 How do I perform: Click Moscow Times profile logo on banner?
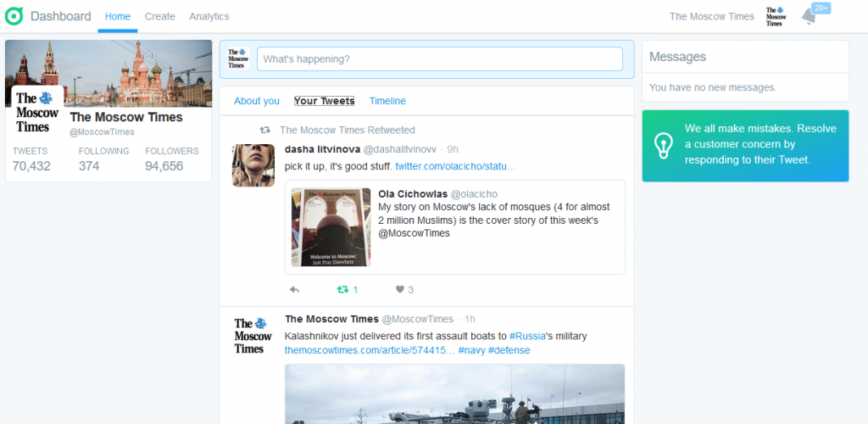pyautogui.click(x=37, y=113)
